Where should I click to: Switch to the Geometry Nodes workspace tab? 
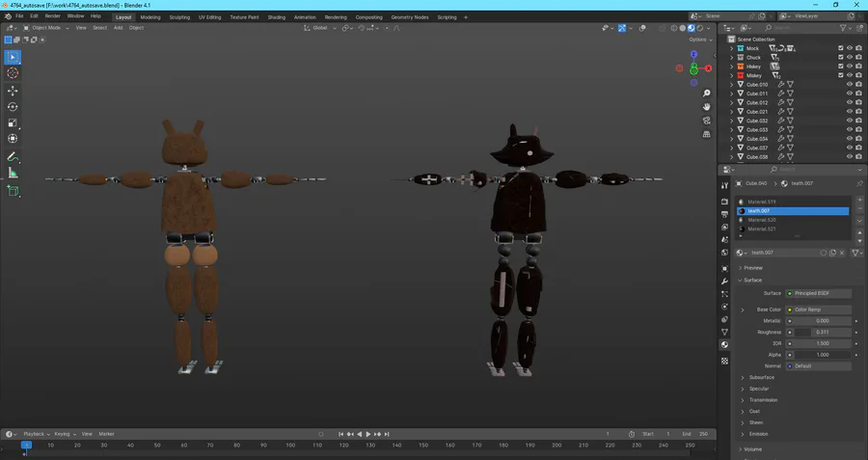[x=410, y=17]
